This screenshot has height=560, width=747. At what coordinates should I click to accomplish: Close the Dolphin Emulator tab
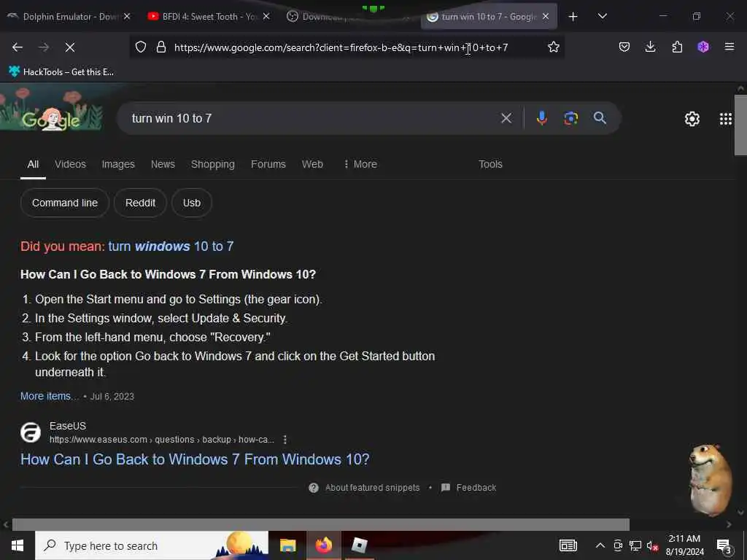point(127,17)
